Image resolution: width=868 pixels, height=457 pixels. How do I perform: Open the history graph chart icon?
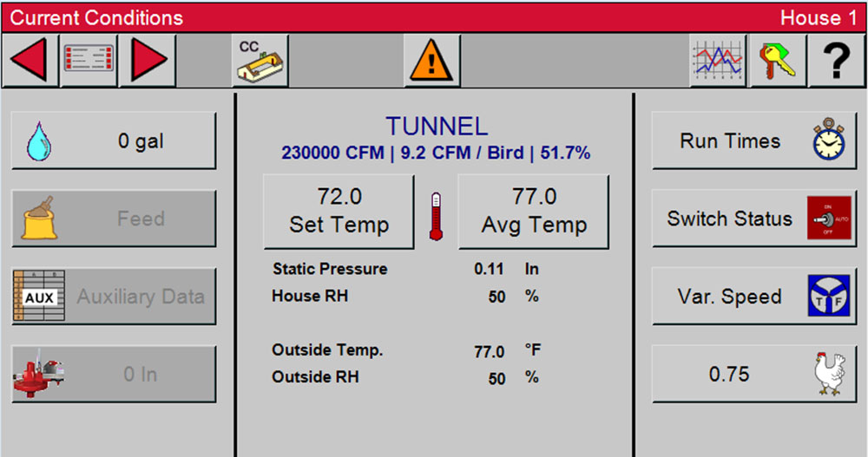tap(718, 61)
